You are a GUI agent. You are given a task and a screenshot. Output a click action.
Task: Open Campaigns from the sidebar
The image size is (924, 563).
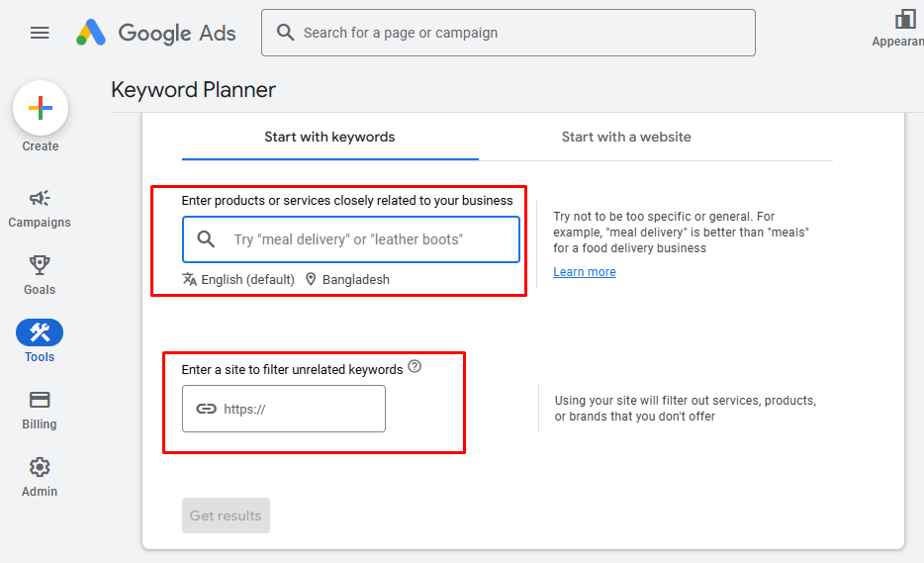click(x=40, y=199)
